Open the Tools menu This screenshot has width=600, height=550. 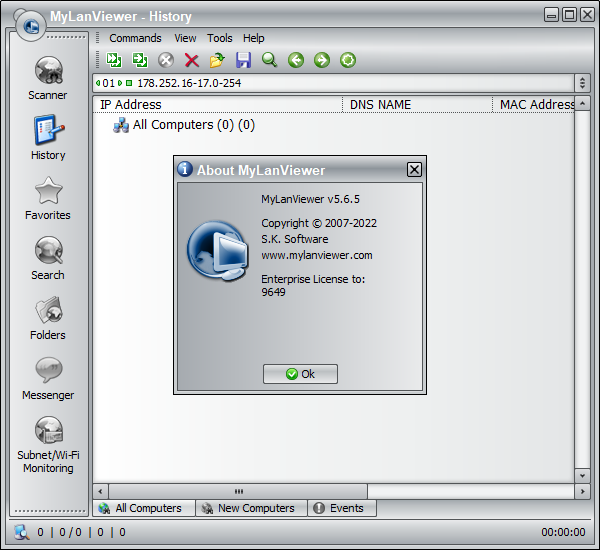pos(220,38)
